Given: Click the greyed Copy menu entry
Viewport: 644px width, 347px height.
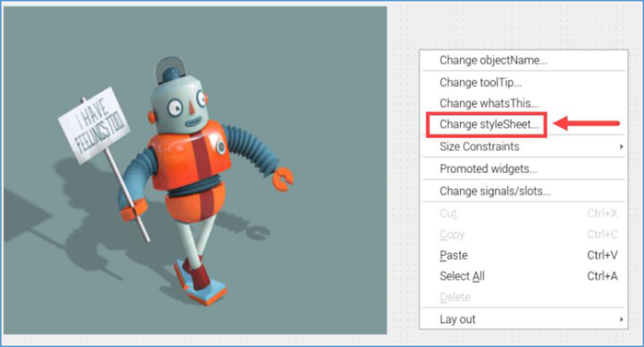Looking at the screenshot, I should tap(523, 234).
